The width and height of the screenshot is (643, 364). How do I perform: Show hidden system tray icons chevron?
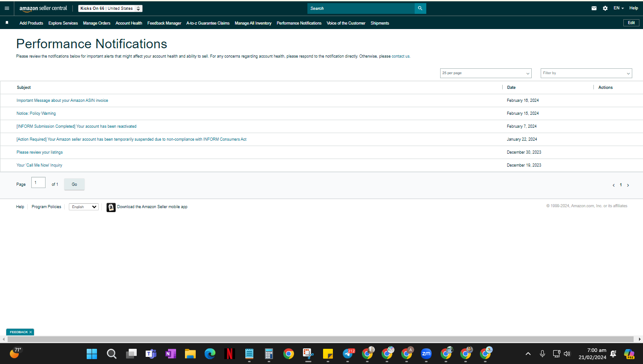click(x=528, y=354)
